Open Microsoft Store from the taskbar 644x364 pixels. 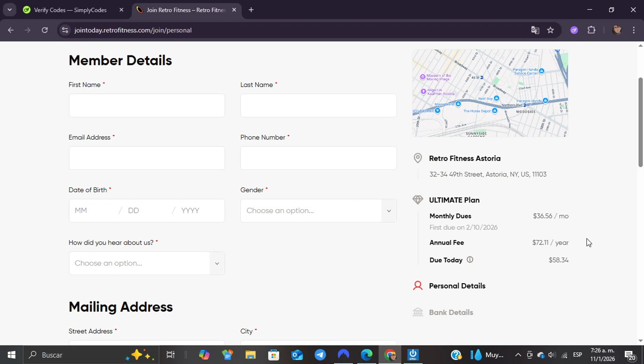[x=273, y=355]
